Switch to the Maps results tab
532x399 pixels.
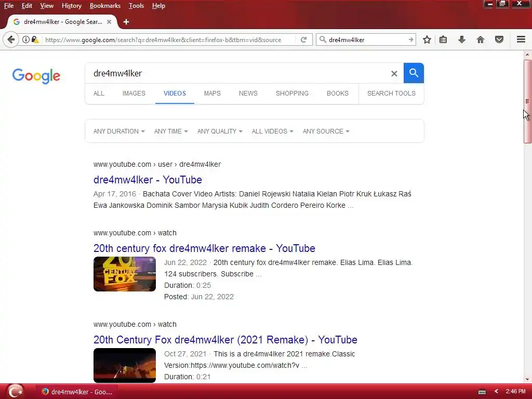(x=212, y=94)
